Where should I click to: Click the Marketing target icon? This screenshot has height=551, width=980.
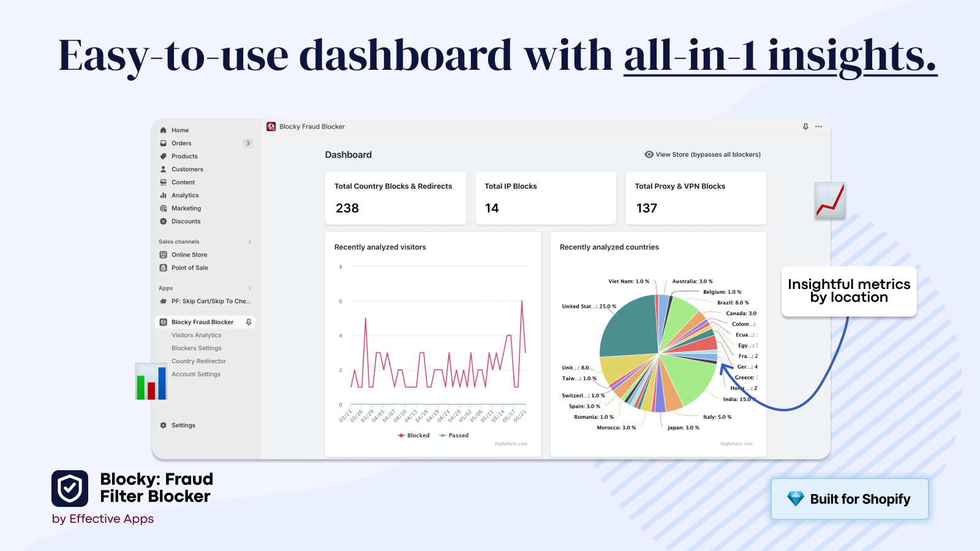(x=164, y=208)
